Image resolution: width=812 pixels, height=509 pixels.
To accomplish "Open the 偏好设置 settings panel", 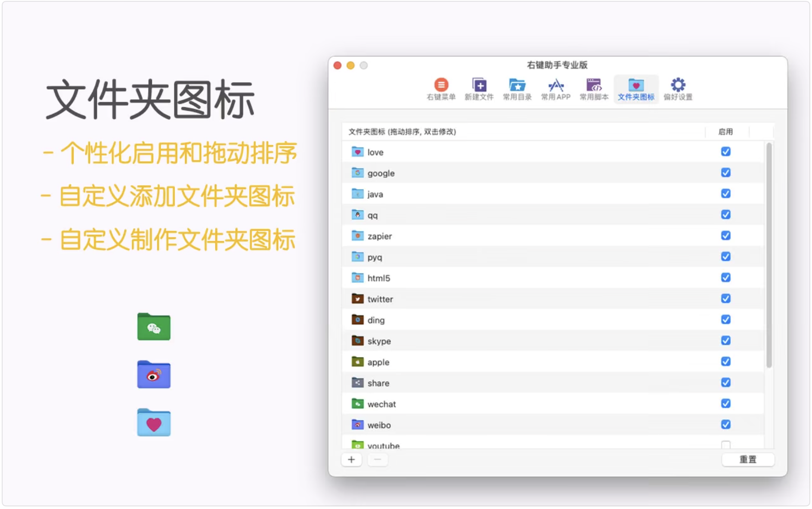I will pos(677,88).
